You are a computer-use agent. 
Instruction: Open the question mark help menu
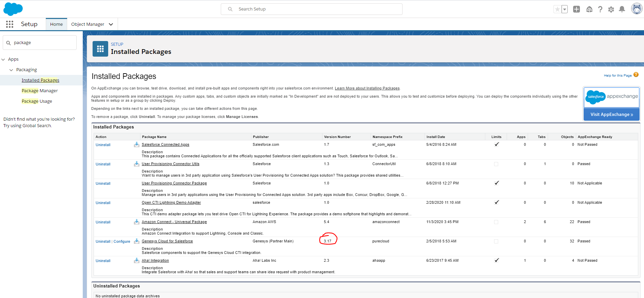tap(600, 9)
